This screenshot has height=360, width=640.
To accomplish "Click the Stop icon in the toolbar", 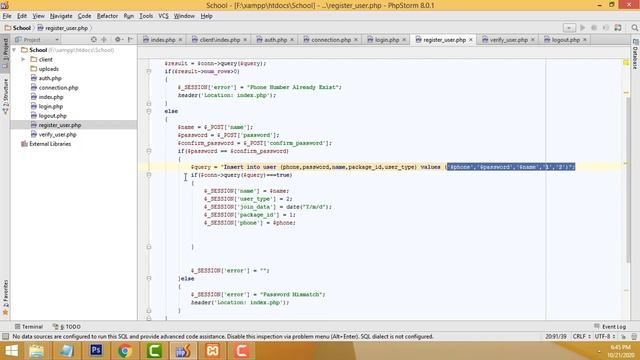I will click(594, 28).
